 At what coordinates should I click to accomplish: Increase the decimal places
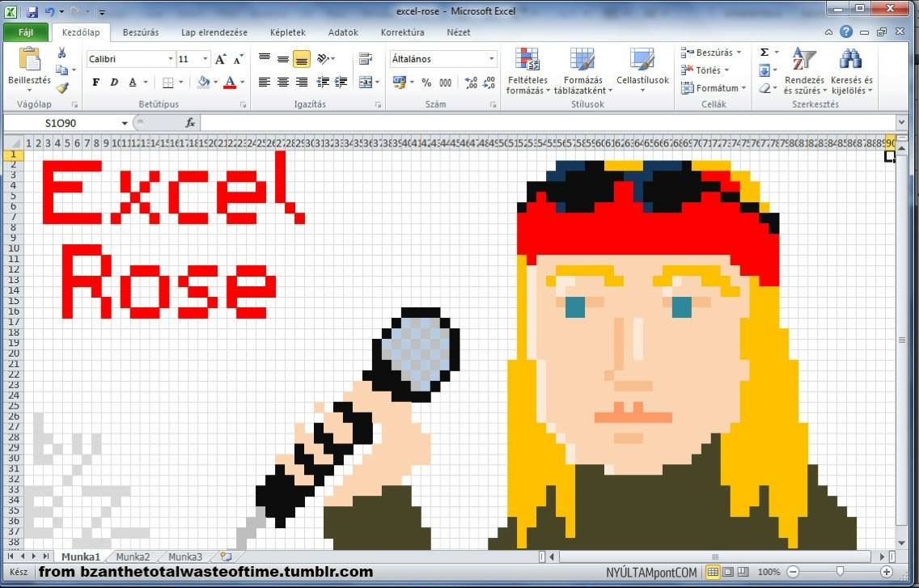pos(471,82)
